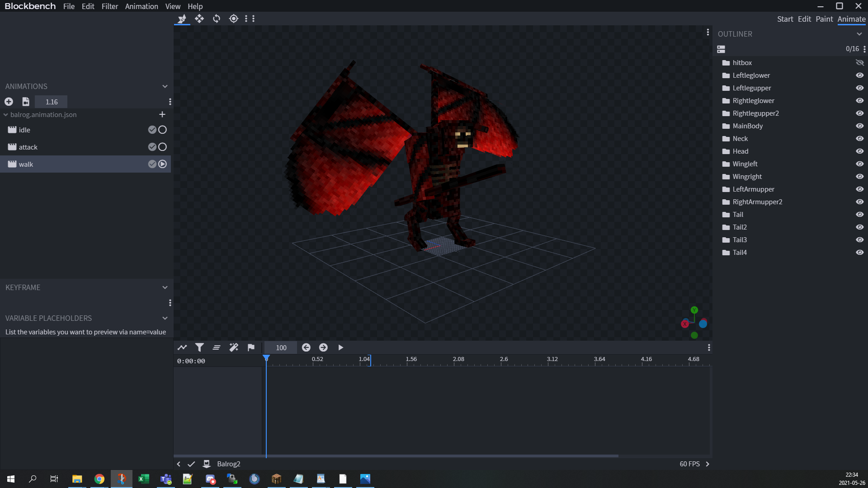Screen dimensions: 868x488
Task: Click the right arrow next to 60 FPS
Action: [708, 464]
